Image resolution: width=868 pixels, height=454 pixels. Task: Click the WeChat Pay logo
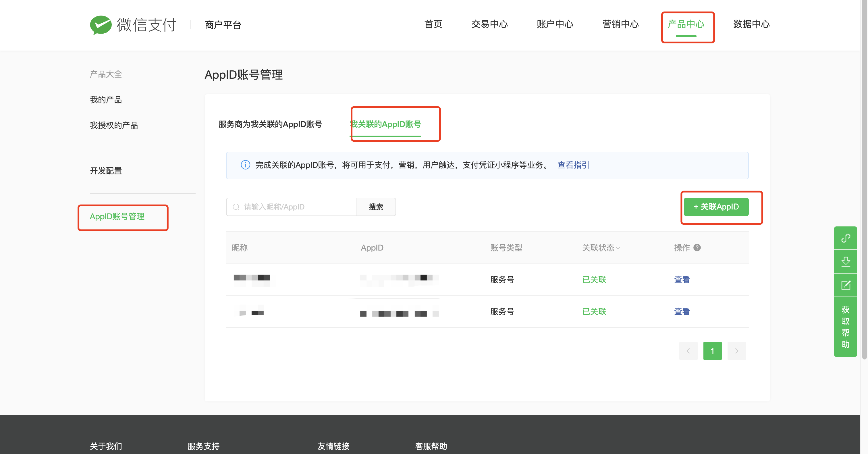pos(133,25)
